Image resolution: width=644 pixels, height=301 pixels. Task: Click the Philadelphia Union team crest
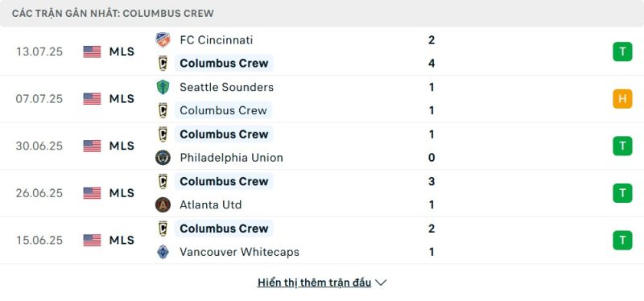tap(163, 158)
